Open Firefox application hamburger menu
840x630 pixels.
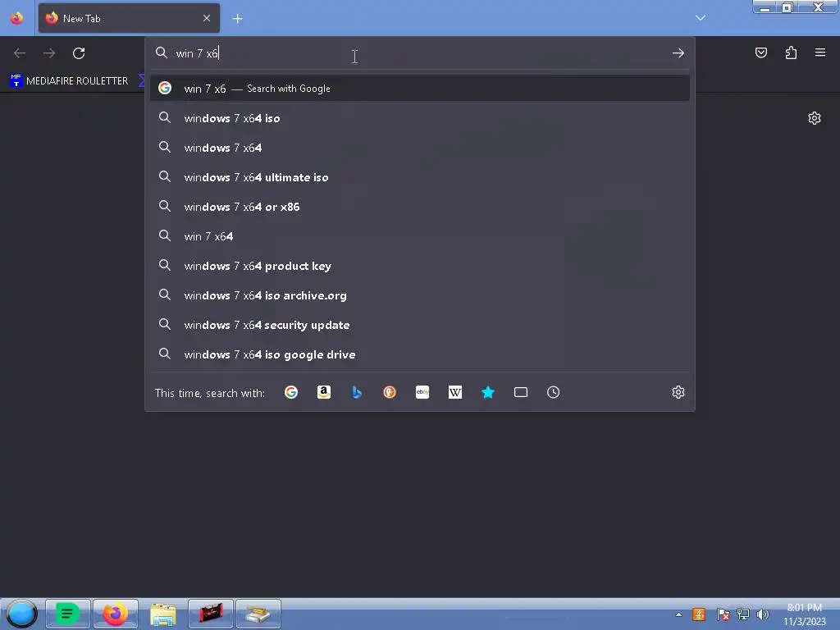820,52
